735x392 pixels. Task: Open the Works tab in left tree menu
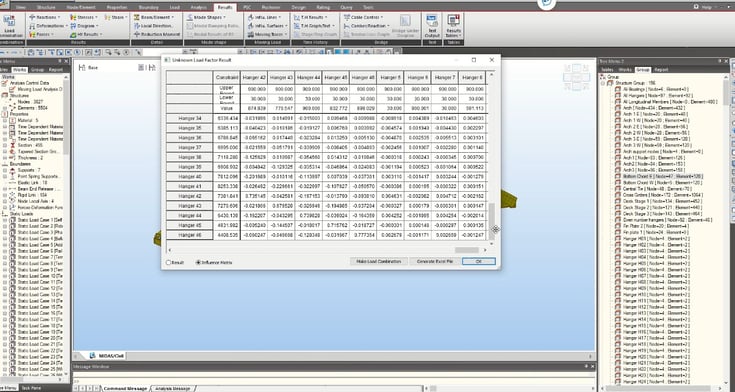click(19, 69)
